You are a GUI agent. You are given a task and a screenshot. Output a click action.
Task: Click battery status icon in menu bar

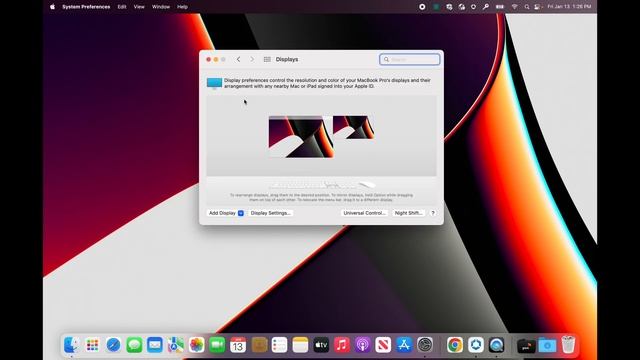(x=500, y=7)
